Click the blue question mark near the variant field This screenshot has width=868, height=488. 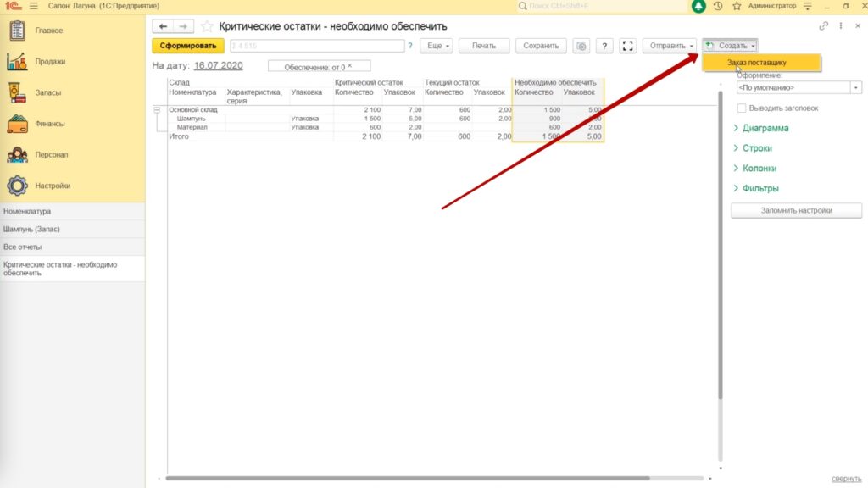(x=410, y=46)
